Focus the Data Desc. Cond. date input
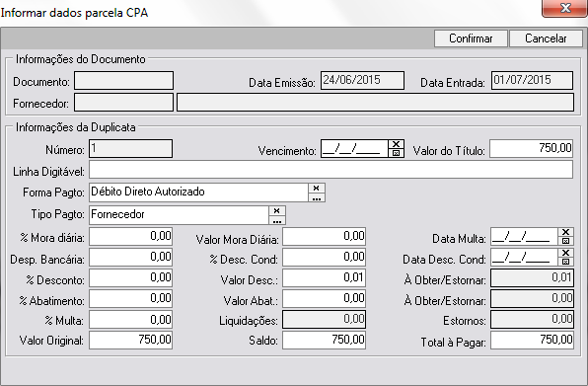Viewport: 588px width, 386px height. click(524, 258)
